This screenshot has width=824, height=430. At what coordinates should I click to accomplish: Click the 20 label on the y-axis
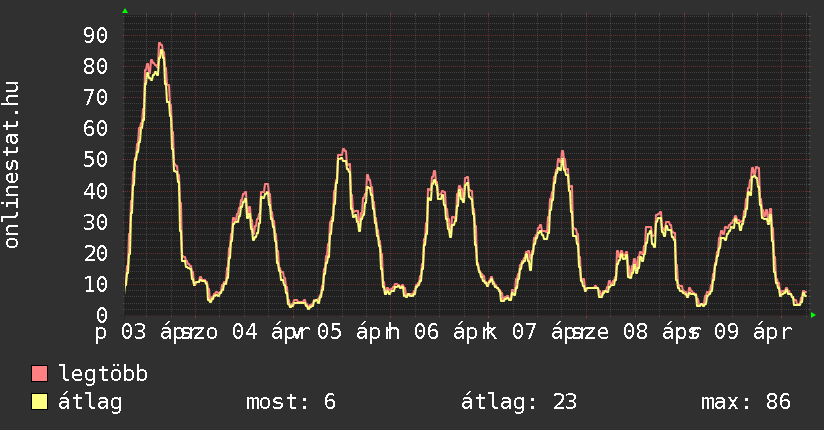click(x=95, y=253)
